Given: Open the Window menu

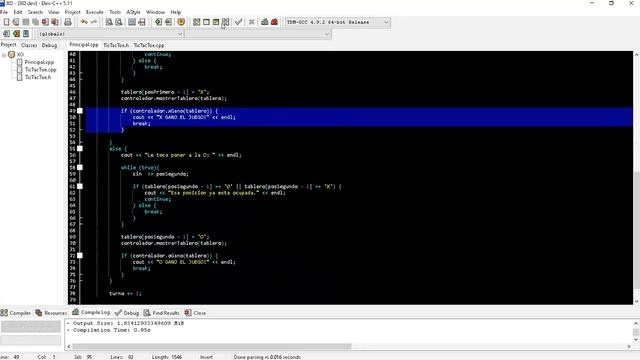Looking at the screenshot, I should 156,12.
